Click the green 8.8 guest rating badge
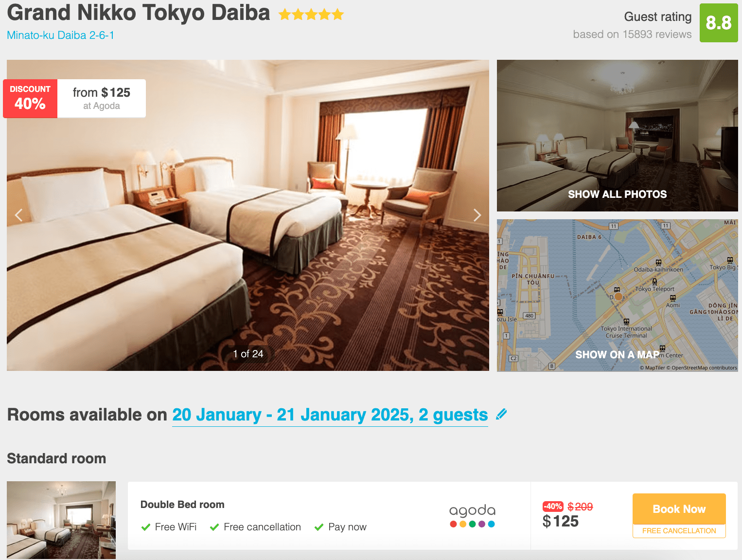The width and height of the screenshot is (742, 560). (x=719, y=23)
